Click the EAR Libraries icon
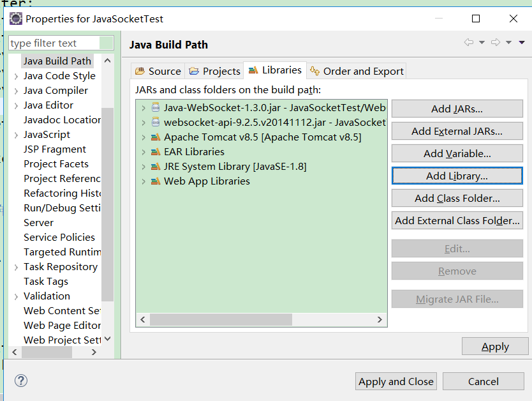532x401 pixels. [x=156, y=152]
